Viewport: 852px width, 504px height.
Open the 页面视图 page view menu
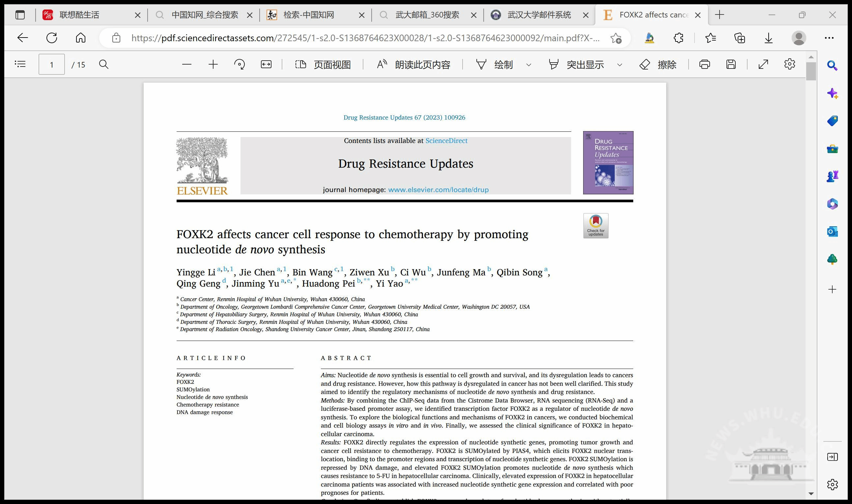coord(323,64)
